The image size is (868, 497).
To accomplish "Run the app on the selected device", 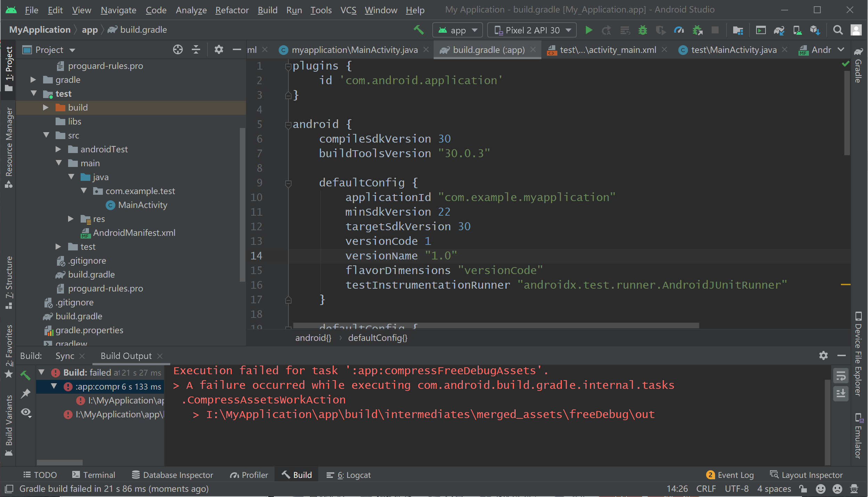I will [x=588, y=30].
